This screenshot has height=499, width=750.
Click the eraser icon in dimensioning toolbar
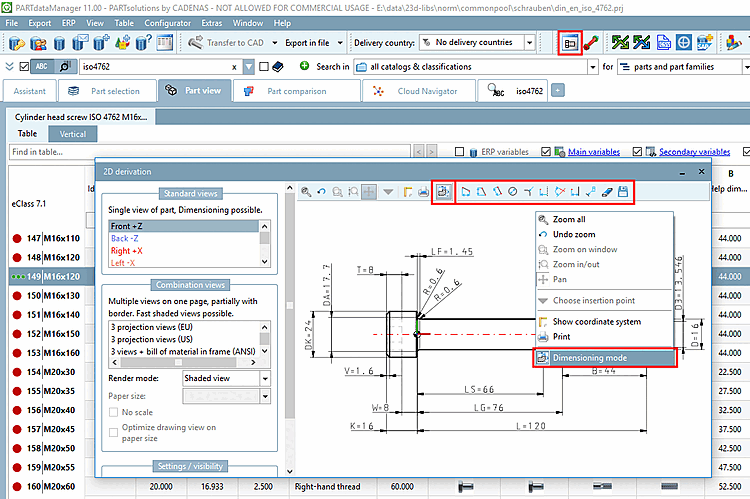pyautogui.click(x=606, y=191)
